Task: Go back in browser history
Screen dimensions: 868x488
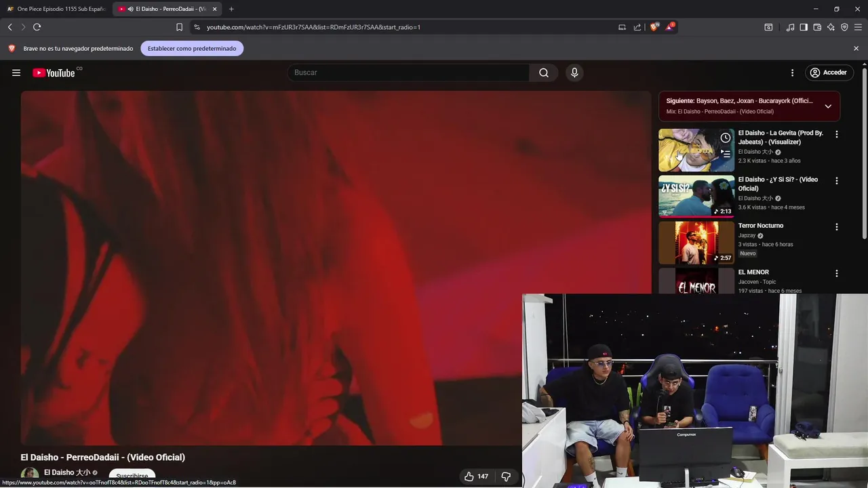Action: click(9, 27)
